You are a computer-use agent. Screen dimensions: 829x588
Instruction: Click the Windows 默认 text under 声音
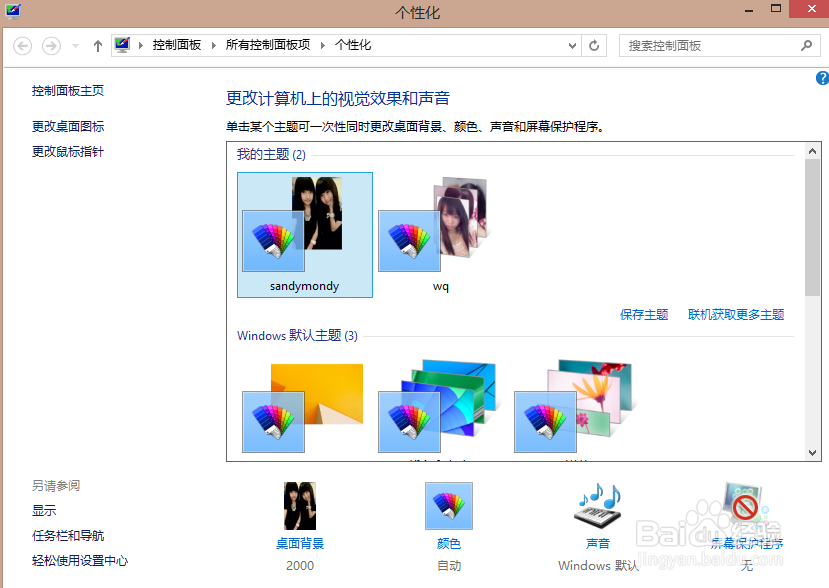pyautogui.click(x=598, y=566)
